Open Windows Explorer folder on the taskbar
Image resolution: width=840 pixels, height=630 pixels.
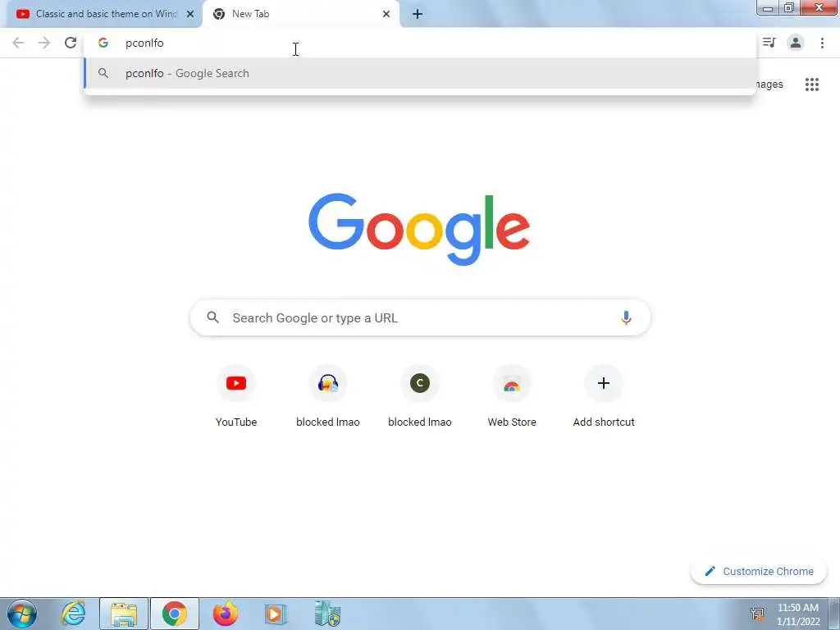[x=124, y=614]
